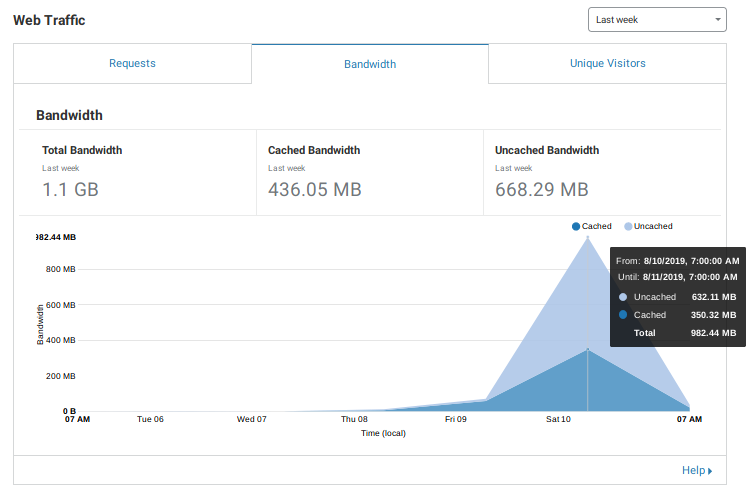This screenshot has height=490, width=753.
Task: Click the Total Bandwidth 1.1 GB value
Action: (x=70, y=189)
